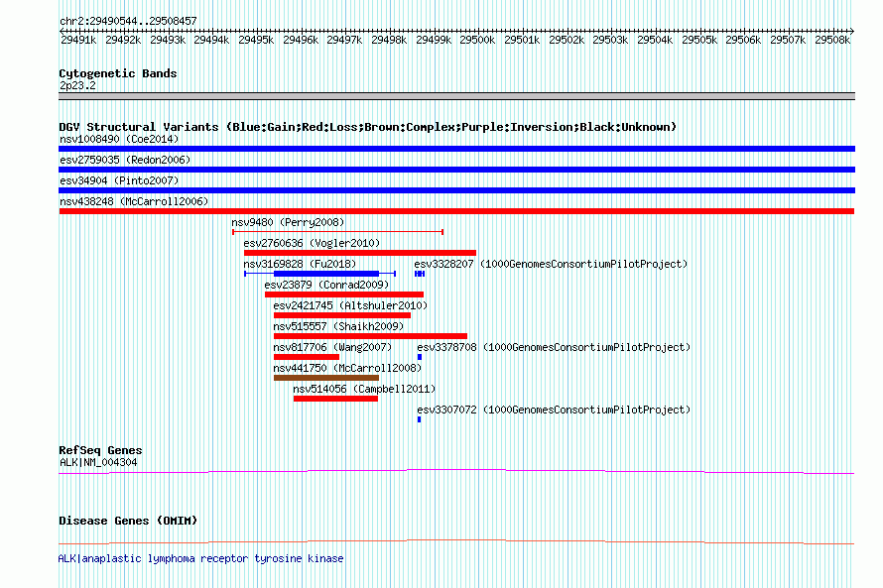Click the nsv514056 (Campbell2011) label
883x588 pixels.
(364, 389)
